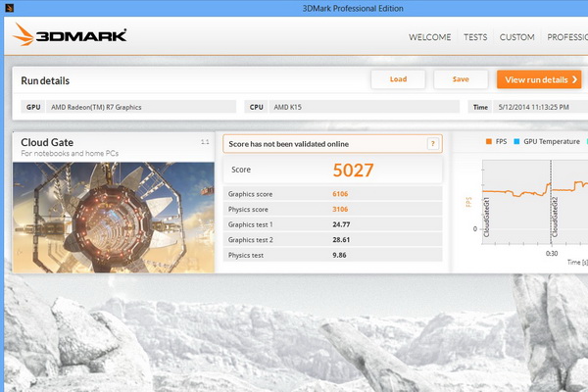
Task: Click the CloudGateGt2 marker on the chart
Action: pyautogui.click(x=555, y=217)
